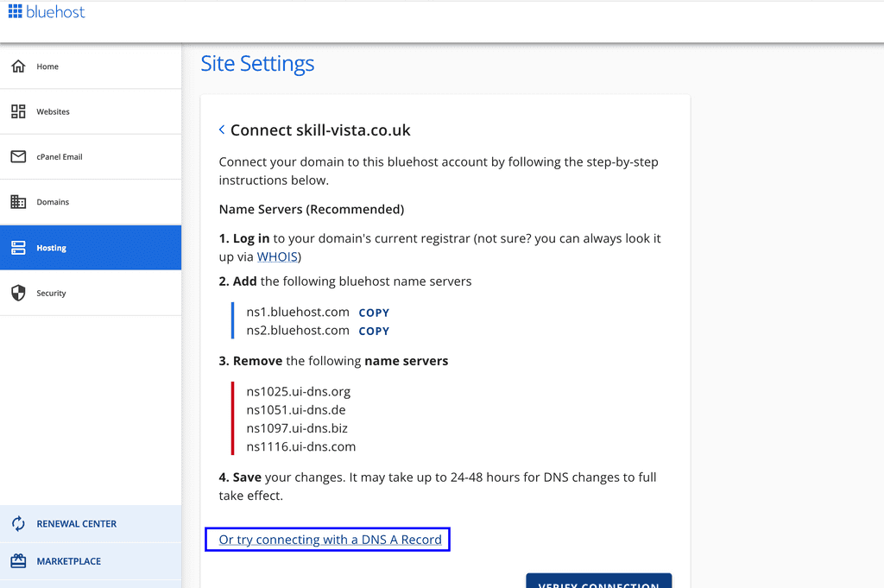The height and width of the screenshot is (588, 884).
Task: Copy ns1.bluehost.com name server
Action: click(x=374, y=313)
